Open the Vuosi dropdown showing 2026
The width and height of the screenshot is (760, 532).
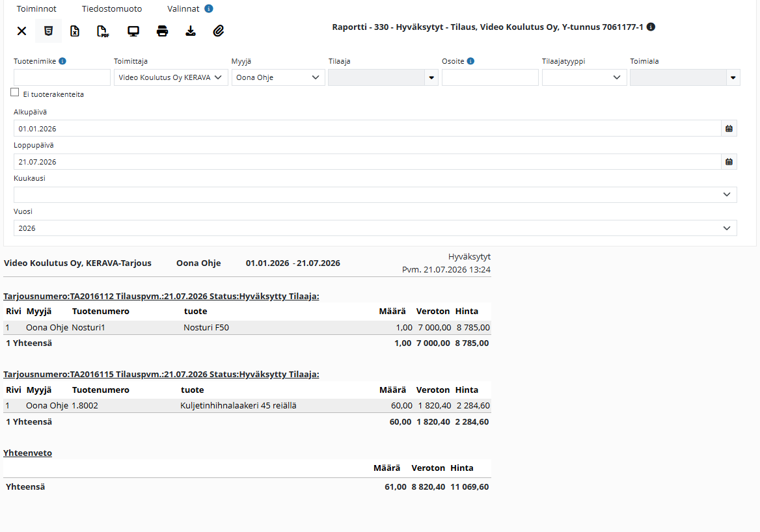coord(375,228)
